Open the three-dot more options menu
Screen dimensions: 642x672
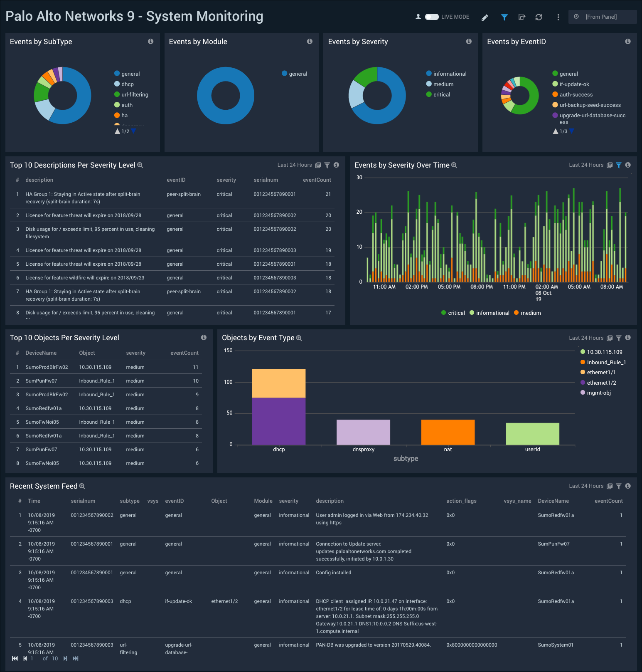tap(558, 17)
